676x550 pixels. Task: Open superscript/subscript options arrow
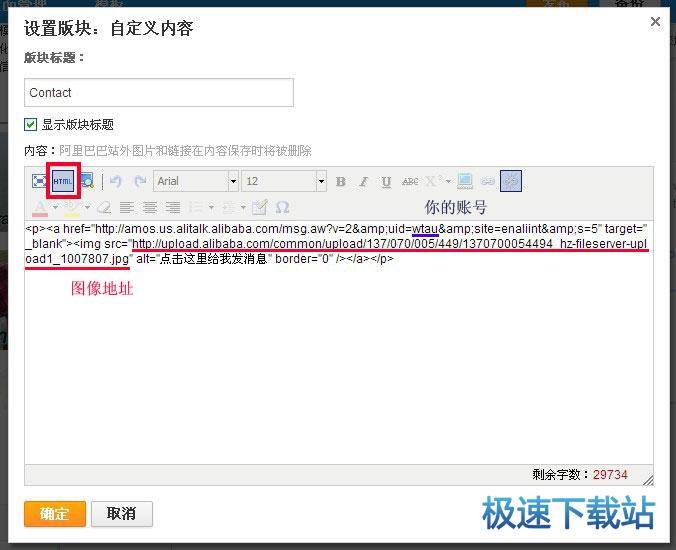[448, 181]
